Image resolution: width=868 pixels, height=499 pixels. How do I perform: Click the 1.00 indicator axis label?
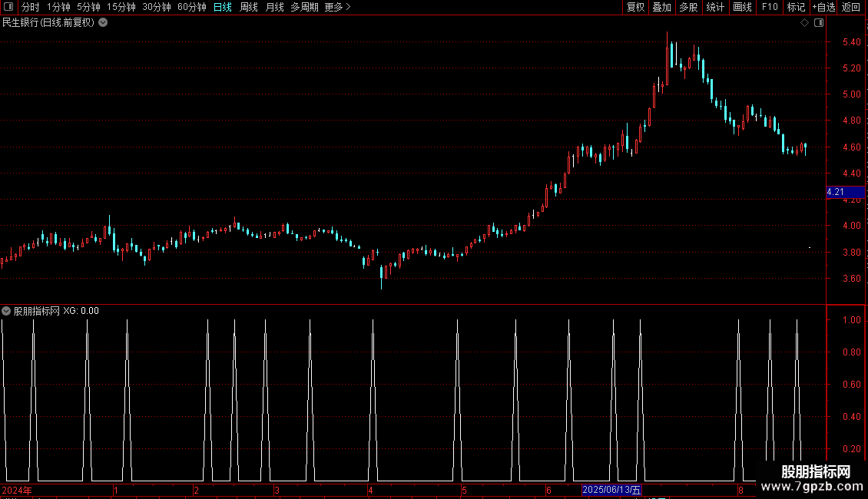pos(851,320)
